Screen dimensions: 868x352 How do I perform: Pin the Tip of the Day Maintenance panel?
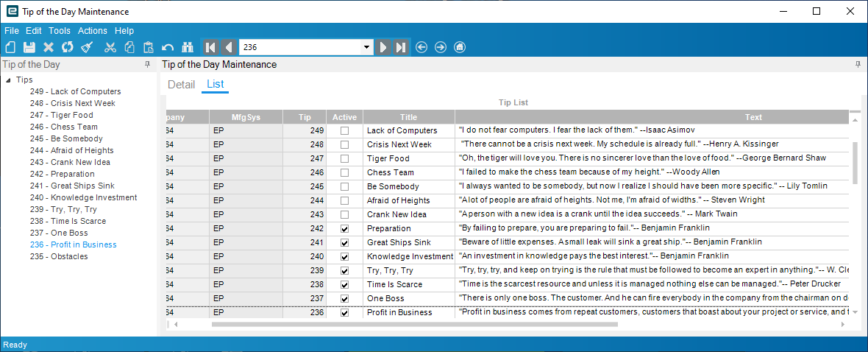[x=858, y=65]
